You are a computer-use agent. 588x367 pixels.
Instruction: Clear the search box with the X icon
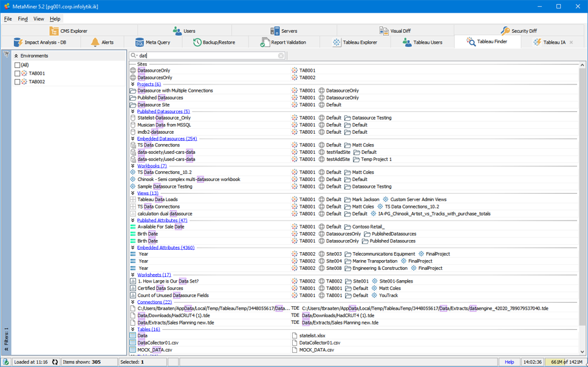coord(281,55)
